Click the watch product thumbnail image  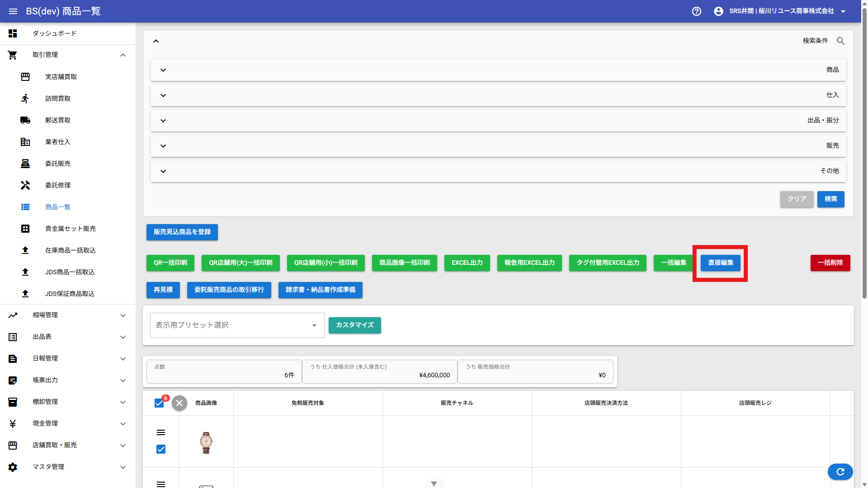click(x=206, y=442)
